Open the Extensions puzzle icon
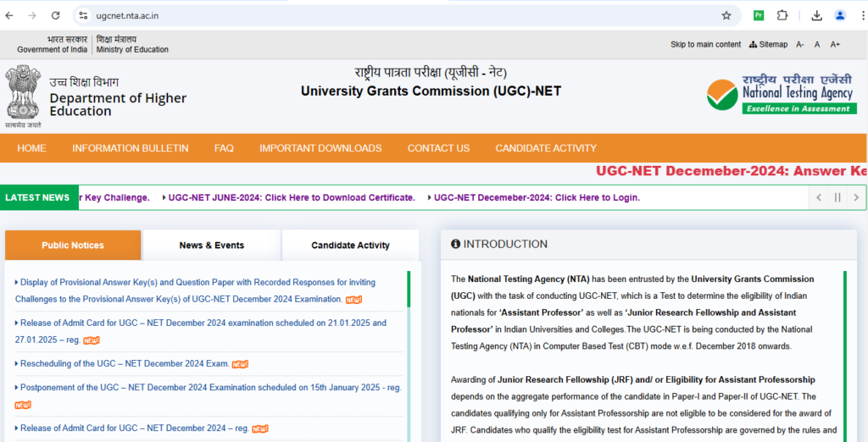The image size is (868, 442). pyautogui.click(x=782, y=15)
